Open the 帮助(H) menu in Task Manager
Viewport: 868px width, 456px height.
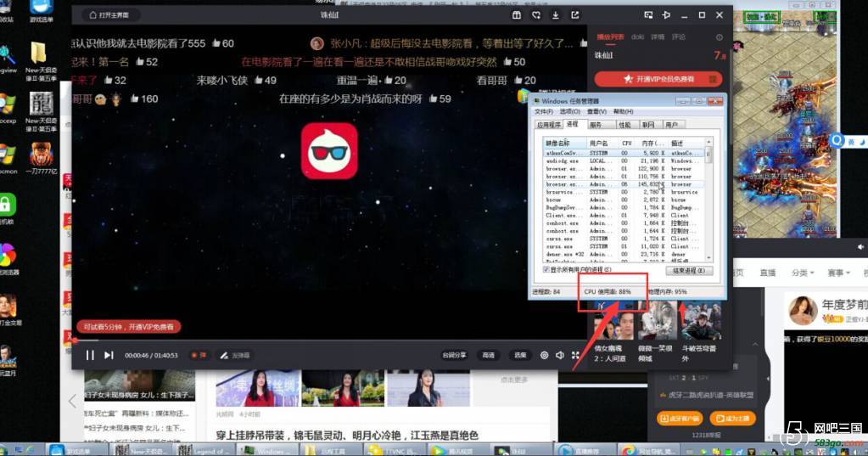point(623,111)
